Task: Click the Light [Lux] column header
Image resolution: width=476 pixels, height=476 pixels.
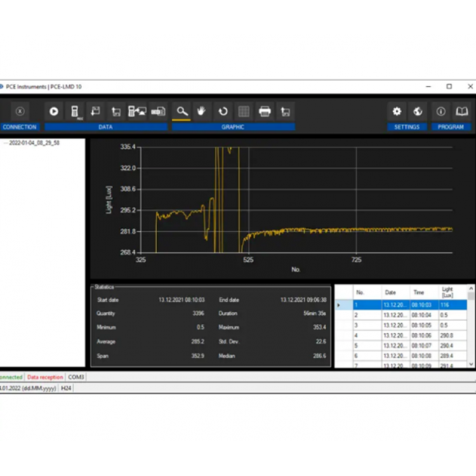Action: [x=453, y=293]
